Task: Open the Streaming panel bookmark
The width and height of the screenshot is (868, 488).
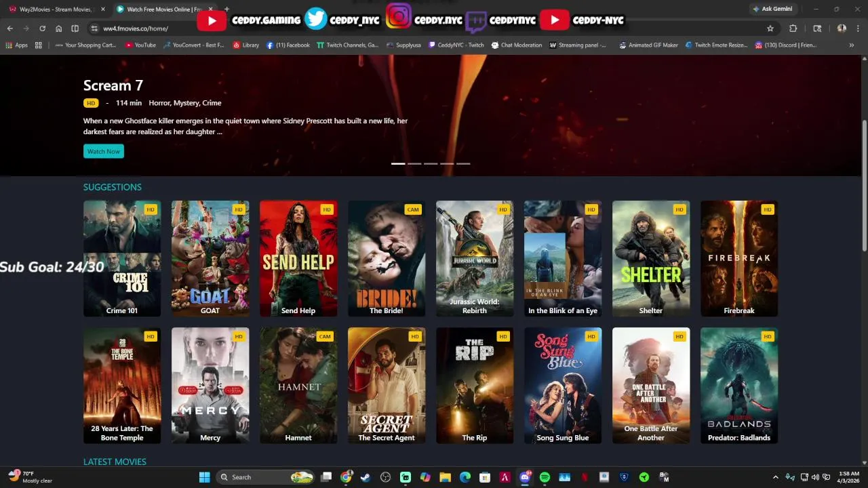Action: click(x=578, y=45)
